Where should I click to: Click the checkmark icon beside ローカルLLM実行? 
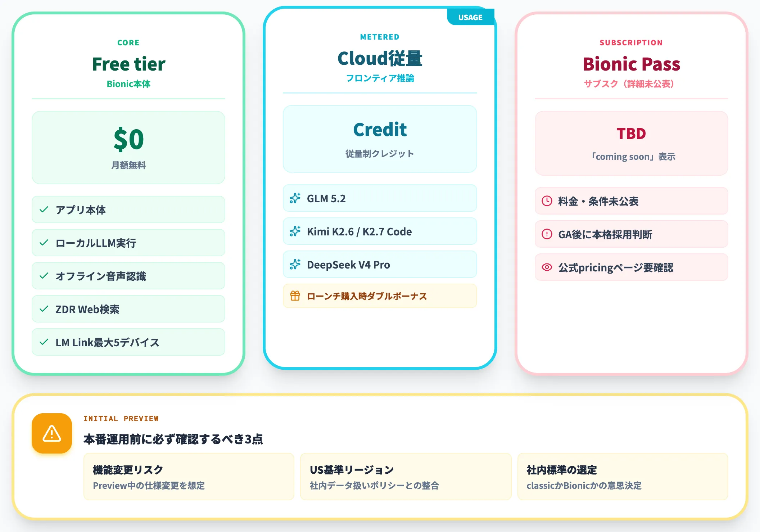44,243
